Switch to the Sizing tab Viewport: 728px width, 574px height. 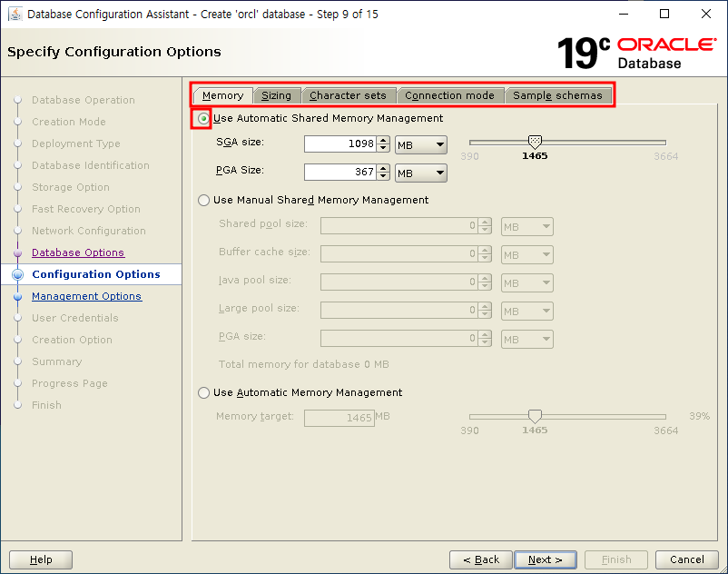click(x=276, y=95)
